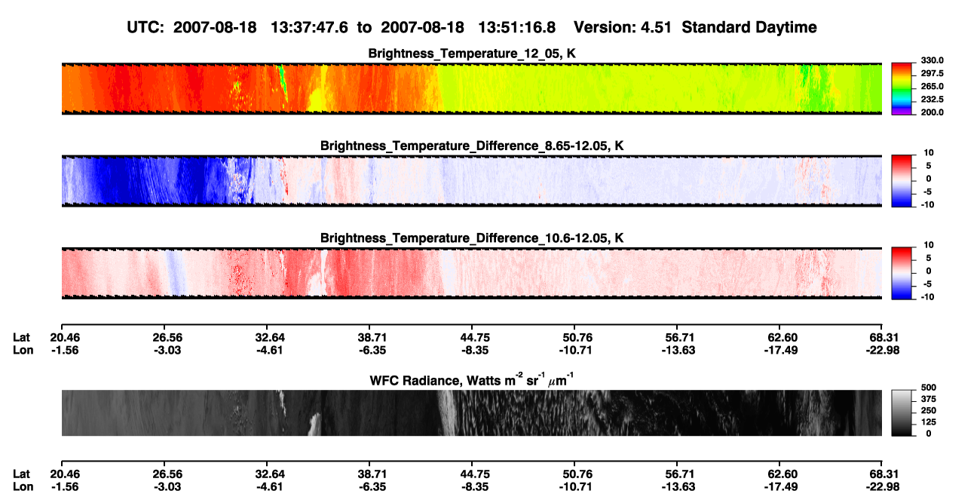The width and height of the screenshot is (980, 503).
Task: Click the 'Lat' label of the upper axis
Action: point(21,337)
